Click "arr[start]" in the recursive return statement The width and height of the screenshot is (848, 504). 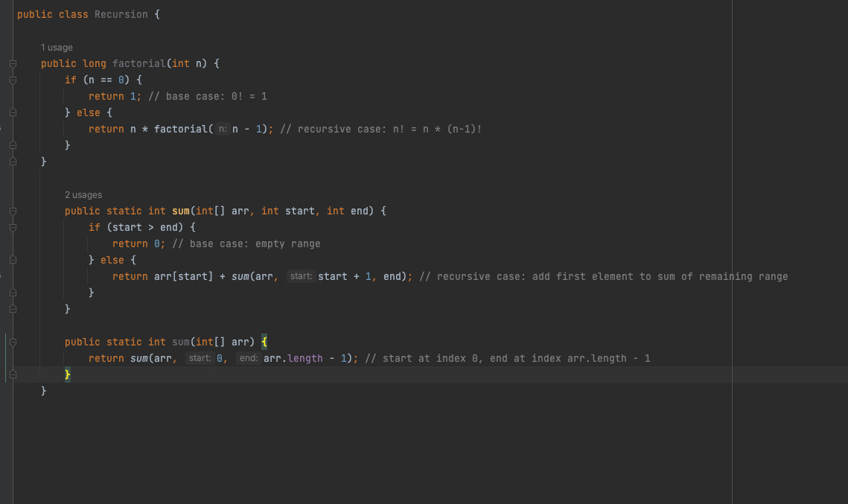[x=183, y=276]
